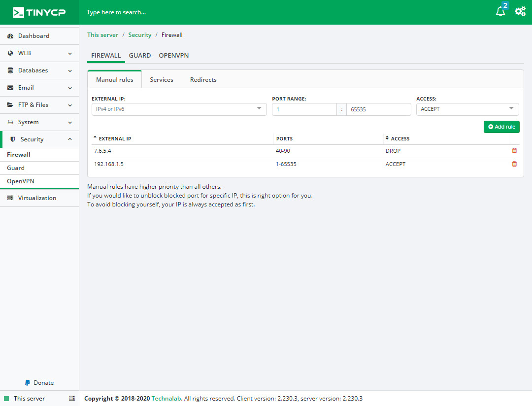
Task: Expand the Databases menu chevron
Action: [x=70, y=71]
